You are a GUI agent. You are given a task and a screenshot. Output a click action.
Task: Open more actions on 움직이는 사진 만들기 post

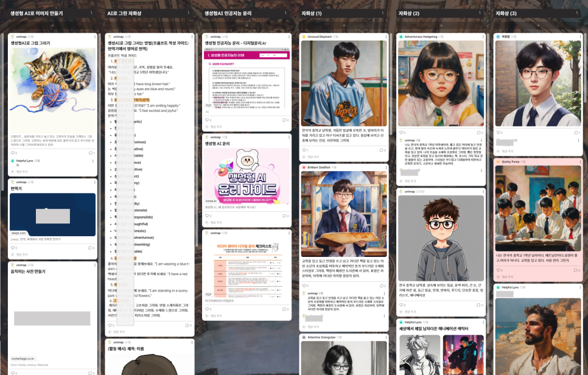(94, 265)
